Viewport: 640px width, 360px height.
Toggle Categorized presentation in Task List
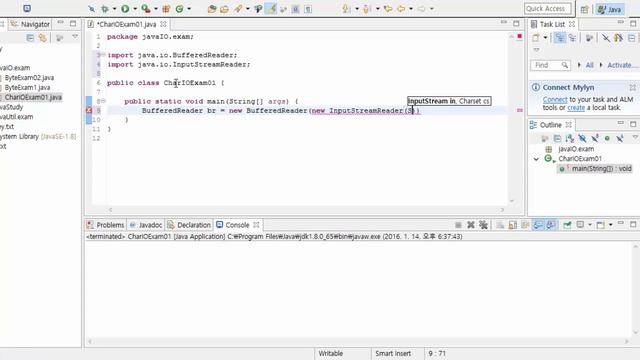tap(560, 38)
